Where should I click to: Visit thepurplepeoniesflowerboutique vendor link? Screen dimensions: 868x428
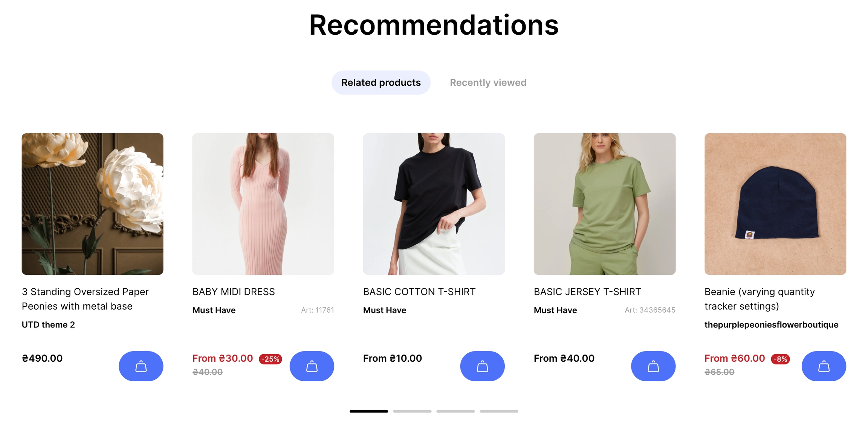(x=771, y=324)
